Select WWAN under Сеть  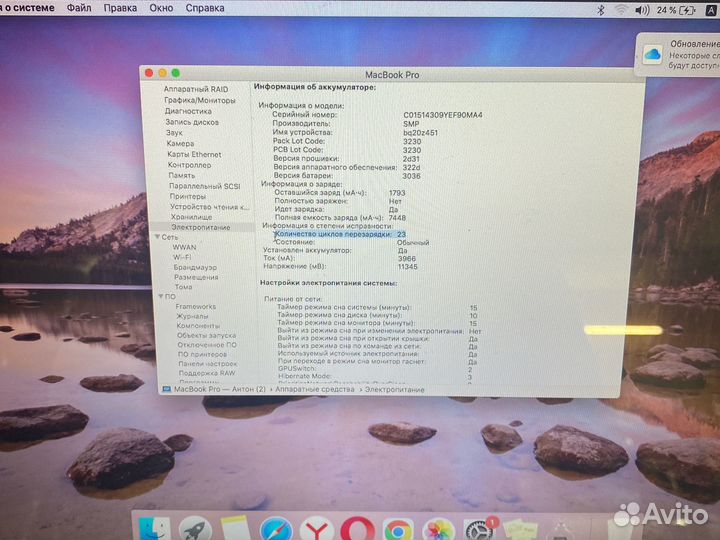pyautogui.click(x=184, y=247)
